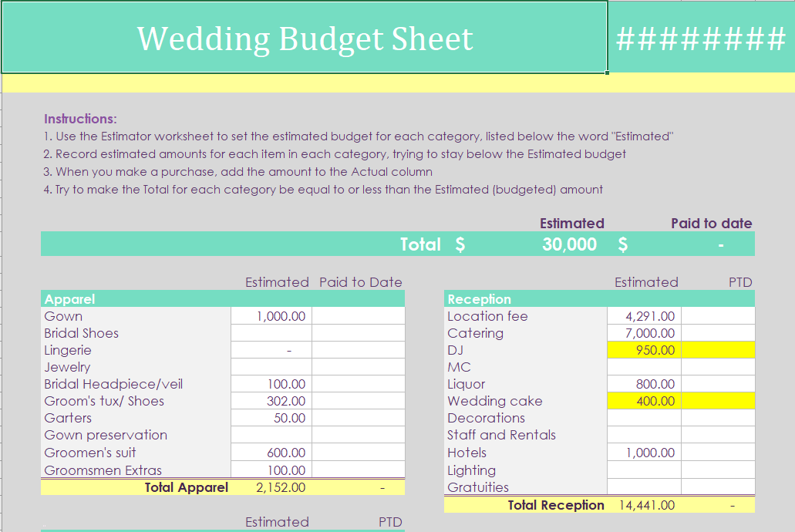Click the Estimated header above total bar
The height and width of the screenshot is (532, 795).
point(572,223)
